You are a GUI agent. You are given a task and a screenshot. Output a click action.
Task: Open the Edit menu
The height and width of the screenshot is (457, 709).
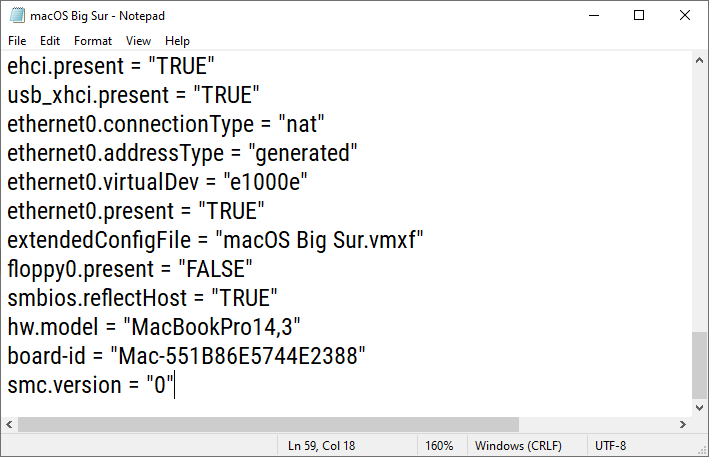(x=50, y=41)
